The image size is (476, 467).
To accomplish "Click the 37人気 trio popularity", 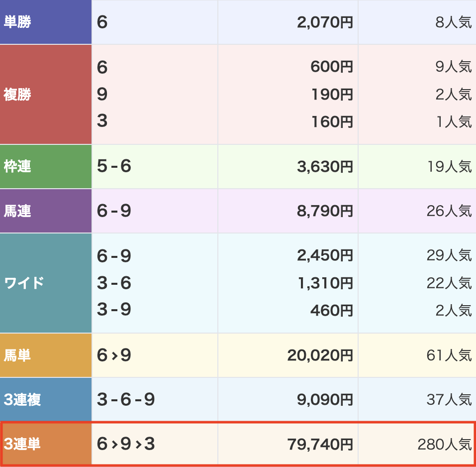I will click(449, 400).
